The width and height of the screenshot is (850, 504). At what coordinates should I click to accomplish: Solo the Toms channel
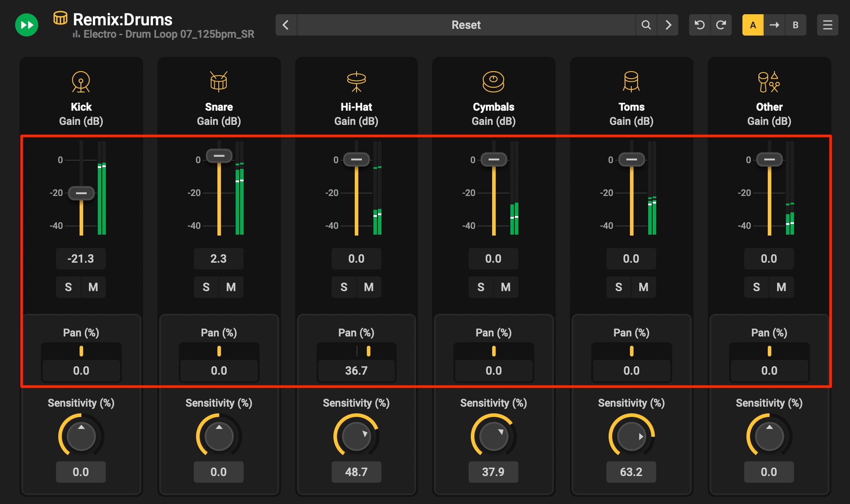pyautogui.click(x=618, y=287)
